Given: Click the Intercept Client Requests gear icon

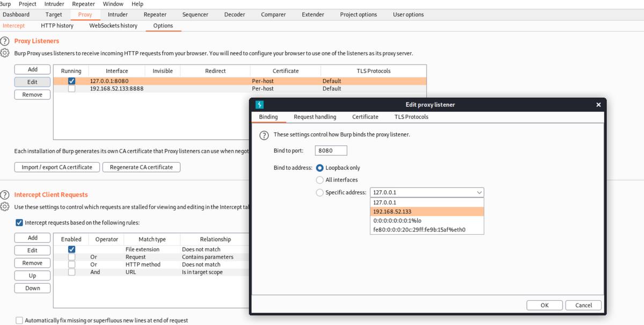Looking at the screenshot, I should point(5,207).
